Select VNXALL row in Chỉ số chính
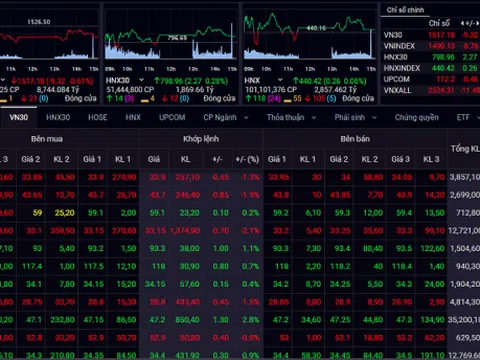Image resolution: width=480 pixels, height=360 pixels. click(430, 90)
